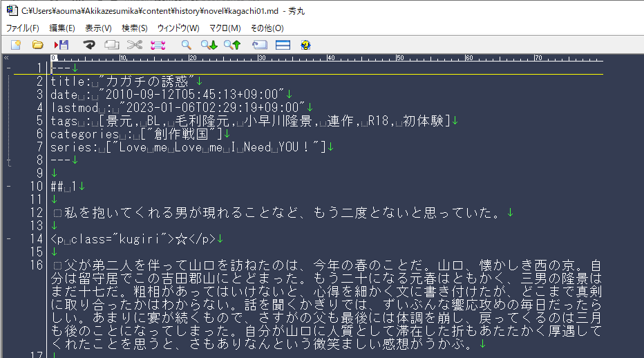This screenshot has width=644, height=358.
Task: Open the 検索(S) menu
Action: (x=134, y=28)
